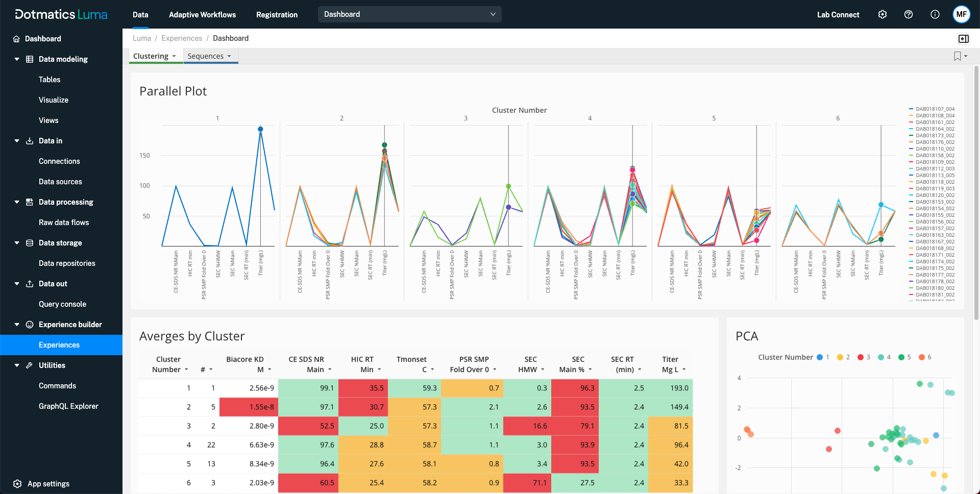This screenshot has width=980, height=494.
Task: Open the Clustering tab dropdown arrow
Action: tap(174, 56)
